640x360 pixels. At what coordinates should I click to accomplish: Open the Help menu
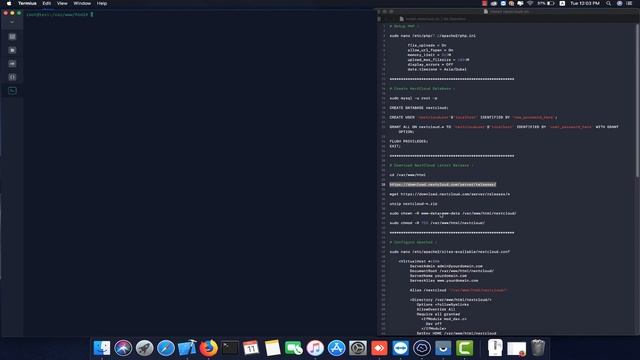click(102, 3)
